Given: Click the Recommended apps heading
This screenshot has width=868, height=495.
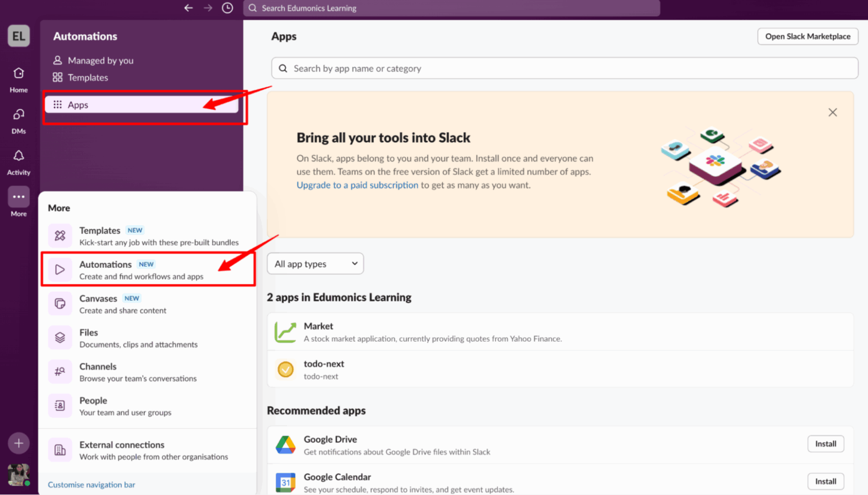Looking at the screenshot, I should coord(316,411).
